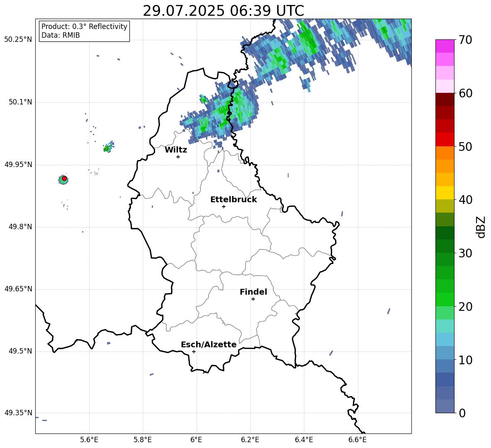This screenshot has height=448, width=491.
Task: Click the 50.25°N latitude label
Action: (18, 40)
